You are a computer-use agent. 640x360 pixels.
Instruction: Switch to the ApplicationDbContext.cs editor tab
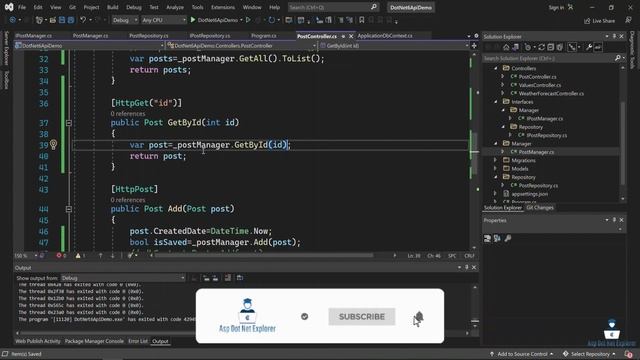pos(385,36)
